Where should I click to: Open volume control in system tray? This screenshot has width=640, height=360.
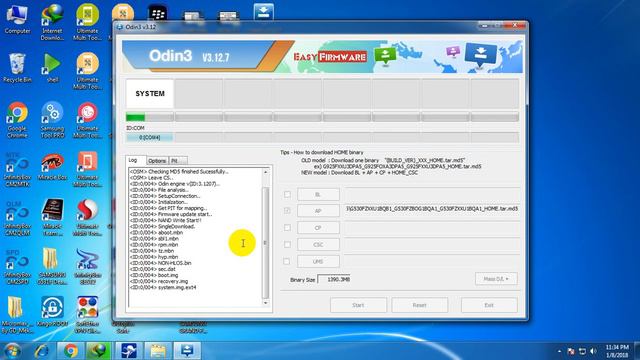click(593, 351)
